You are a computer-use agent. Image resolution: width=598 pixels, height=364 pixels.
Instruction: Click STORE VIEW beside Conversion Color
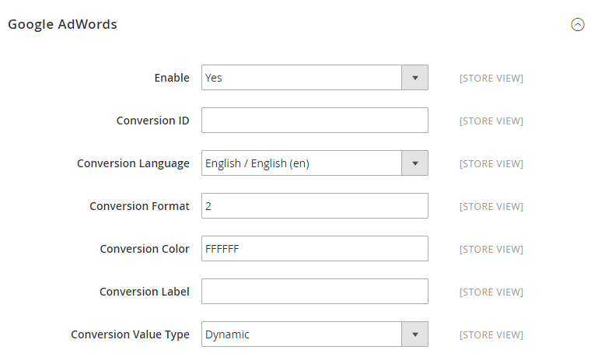pos(491,249)
